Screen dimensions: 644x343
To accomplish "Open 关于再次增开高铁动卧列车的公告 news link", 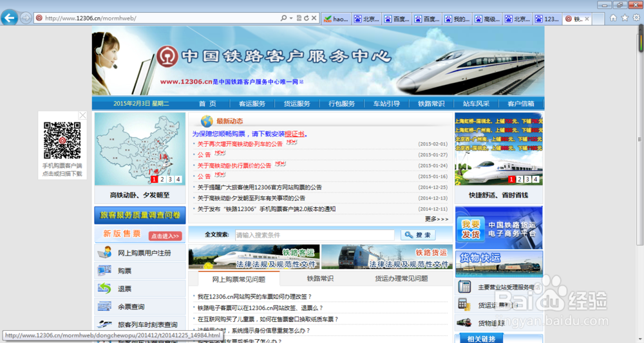I will pyautogui.click(x=240, y=144).
